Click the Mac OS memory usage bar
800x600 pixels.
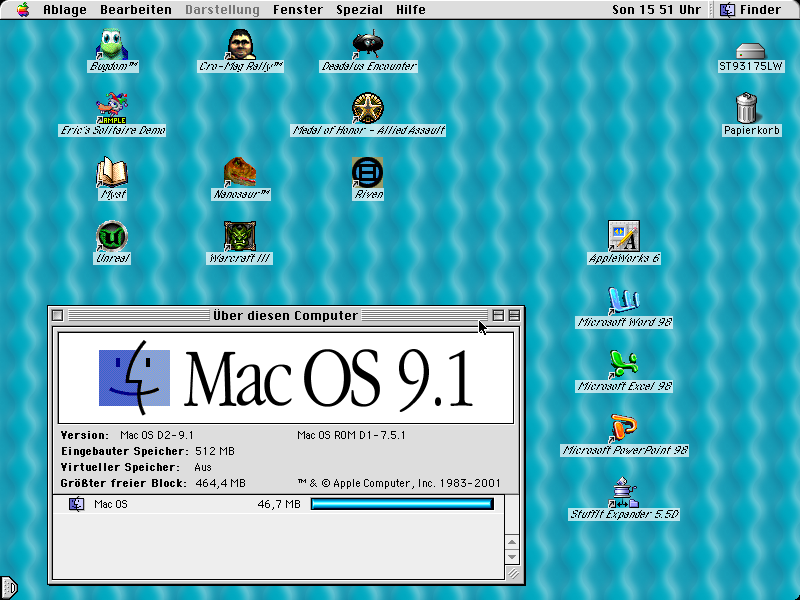(x=402, y=504)
